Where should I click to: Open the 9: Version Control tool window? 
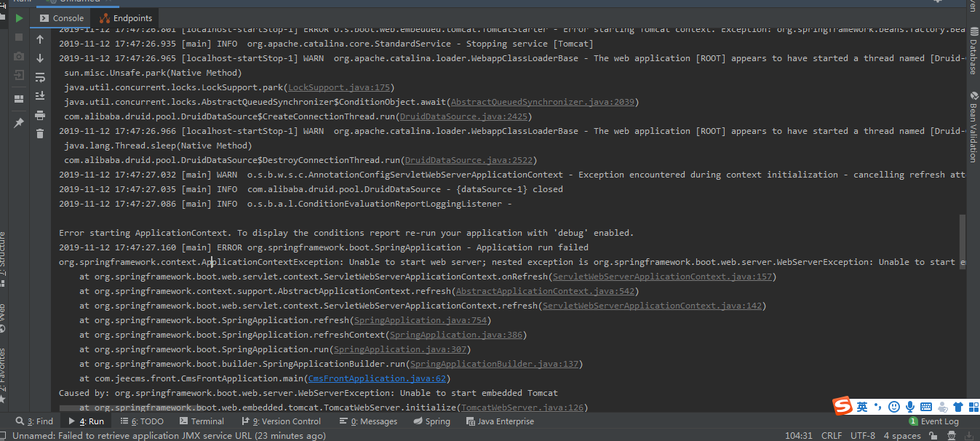[x=281, y=421]
